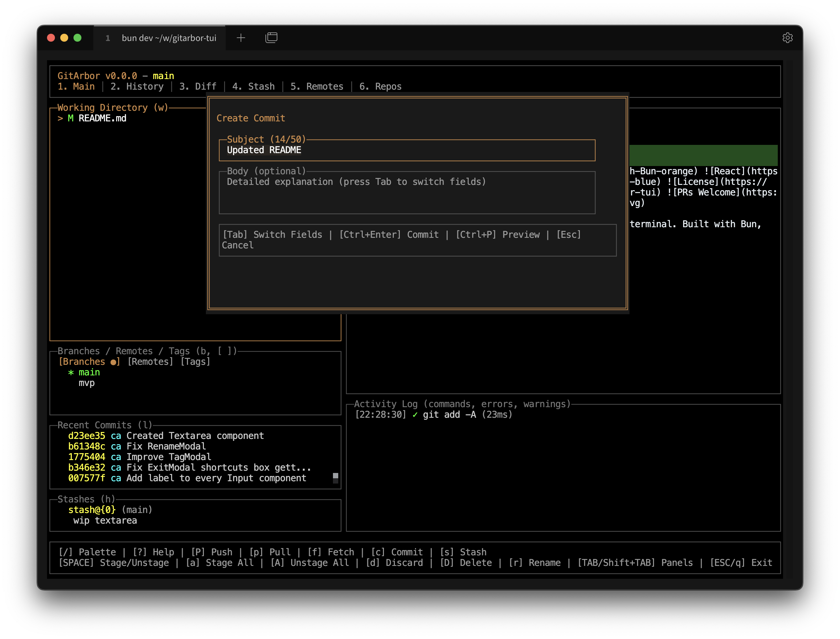Viewport: 840px width, 639px height.
Task: Switch to the [Remotes] sub-tab
Action: pos(150,362)
